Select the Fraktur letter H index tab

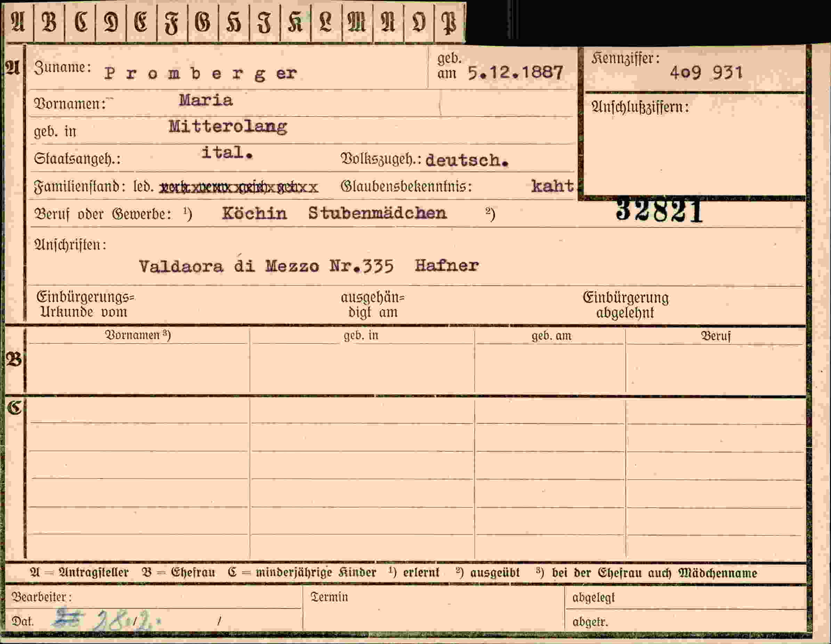234,22
